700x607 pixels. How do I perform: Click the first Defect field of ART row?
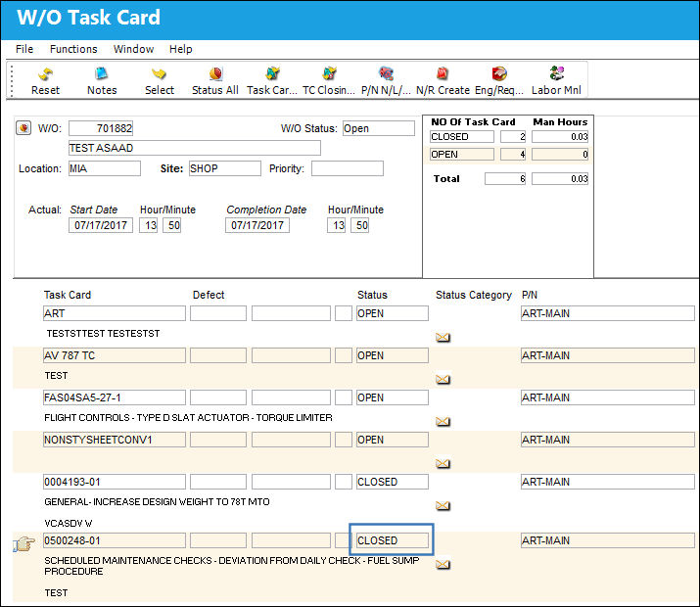click(218, 313)
